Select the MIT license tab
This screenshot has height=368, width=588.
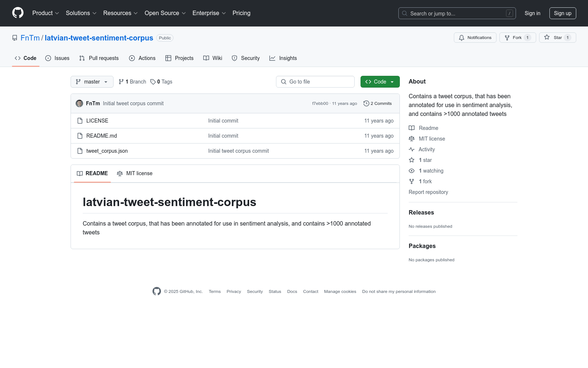[135, 173]
